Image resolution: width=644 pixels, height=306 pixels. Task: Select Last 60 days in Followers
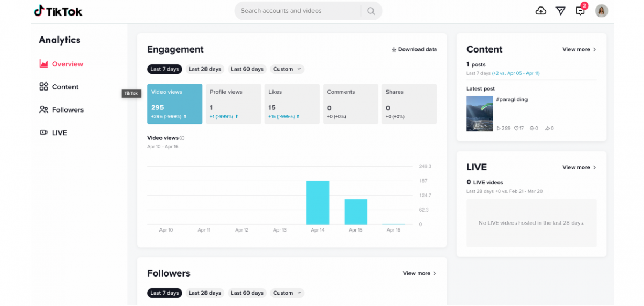(247, 293)
